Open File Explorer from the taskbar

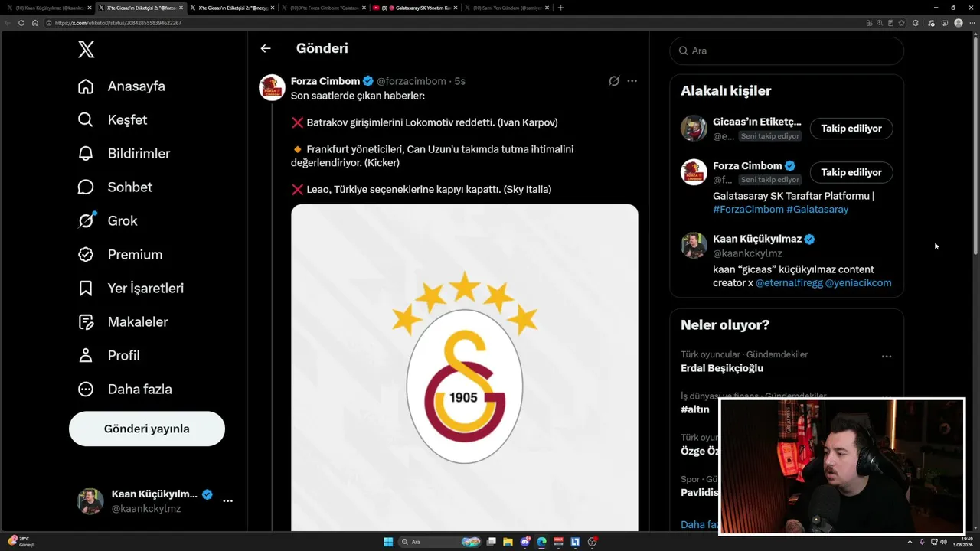[508, 542]
